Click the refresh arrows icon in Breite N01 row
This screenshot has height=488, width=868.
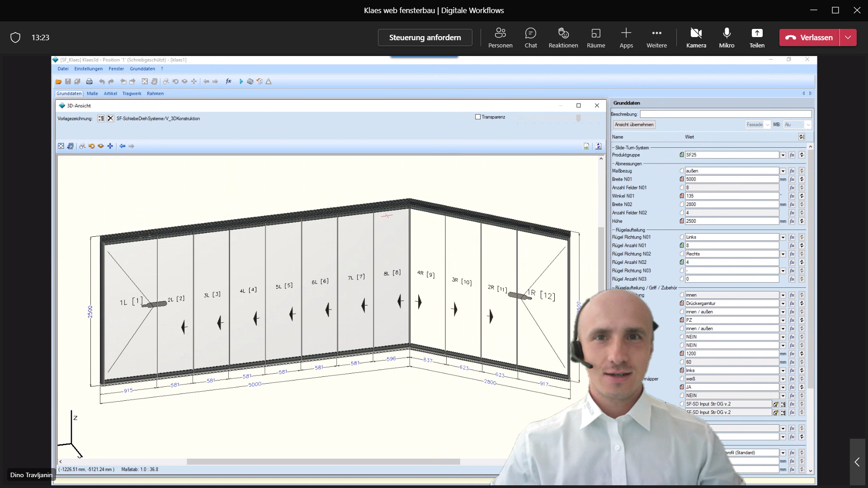click(802, 179)
